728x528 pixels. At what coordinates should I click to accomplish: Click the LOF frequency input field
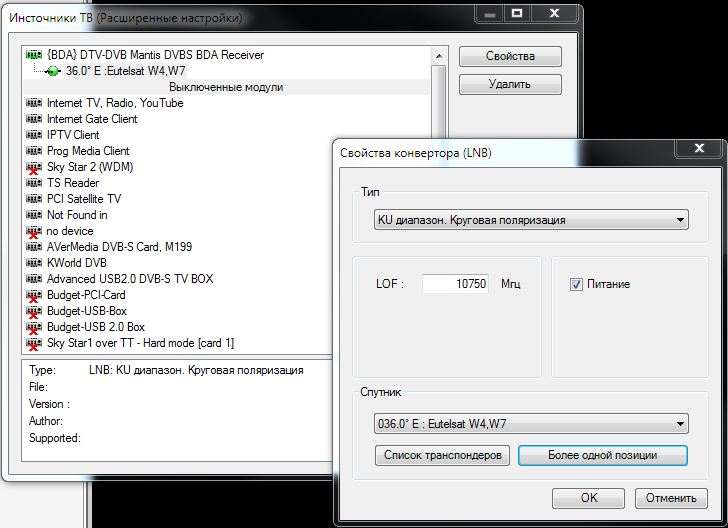(455, 284)
